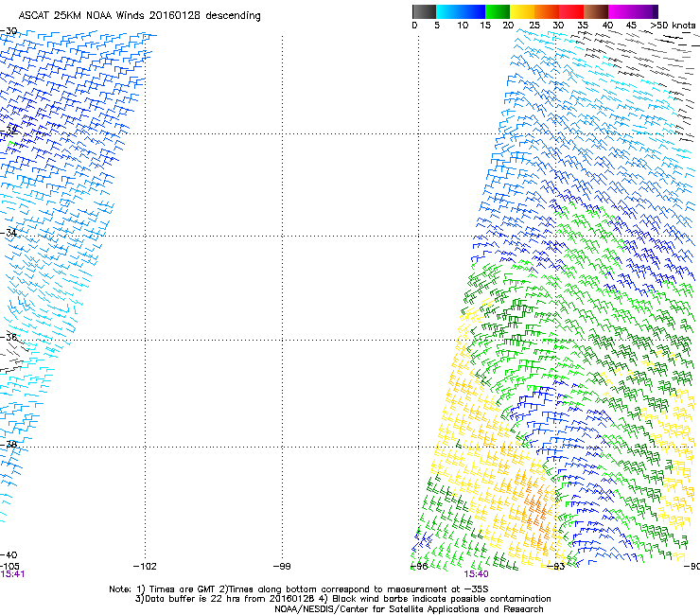Viewport: 700px width, 615px height.
Task: Click the '-105' longitude axis label
Action: (x=9, y=567)
